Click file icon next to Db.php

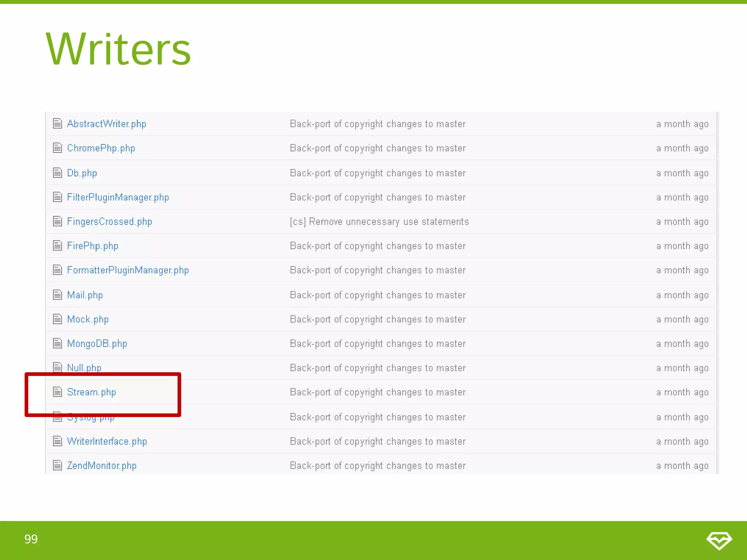click(x=57, y=172)
